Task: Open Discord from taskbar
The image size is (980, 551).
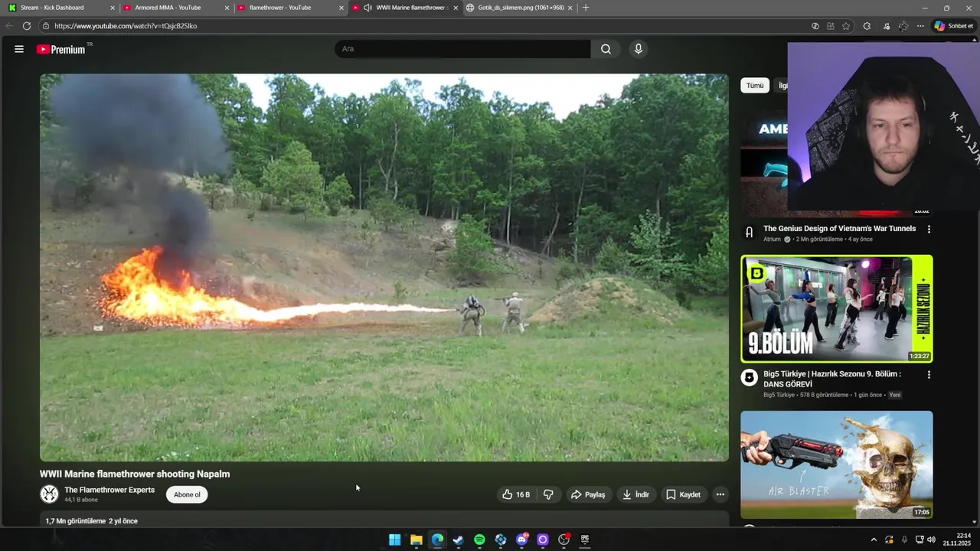Action: 522,540
